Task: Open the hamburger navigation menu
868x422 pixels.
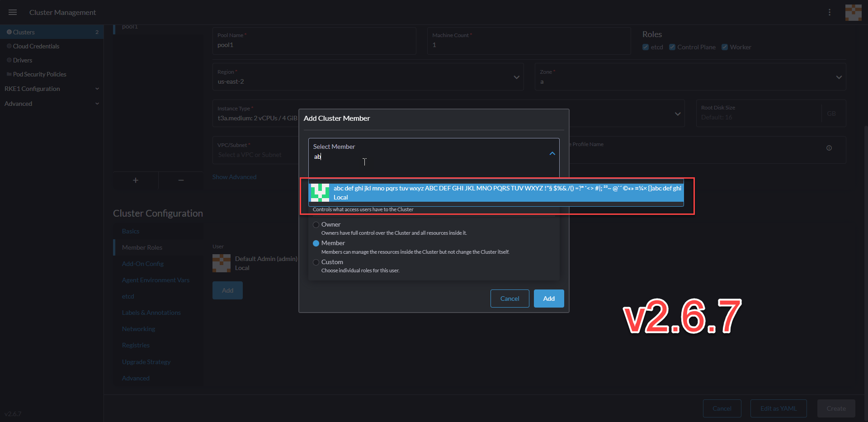Action: (13, 12)
